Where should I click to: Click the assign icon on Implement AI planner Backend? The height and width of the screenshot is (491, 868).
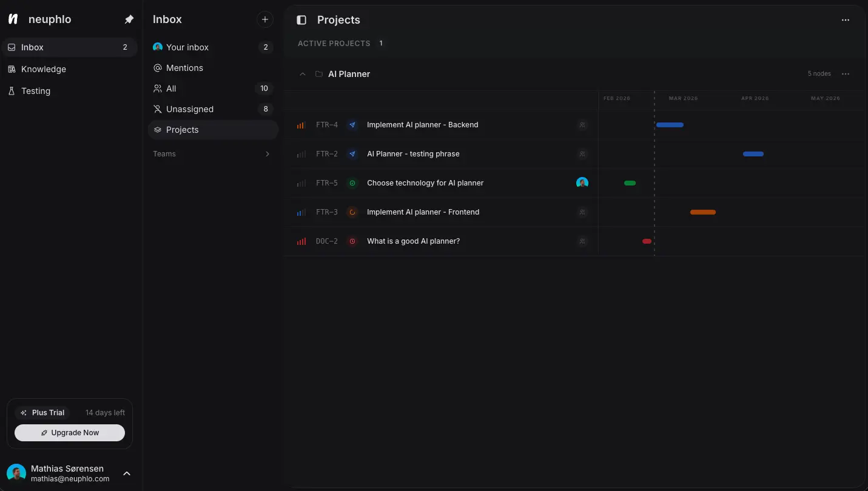582,125
